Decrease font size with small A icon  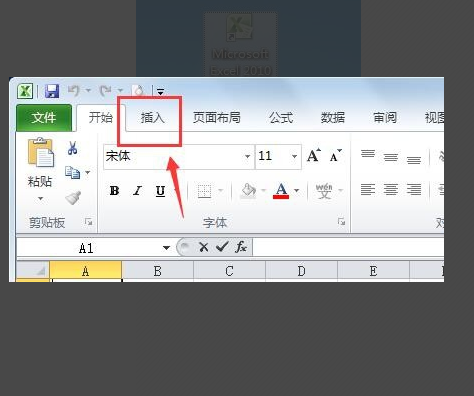point(335,155)
